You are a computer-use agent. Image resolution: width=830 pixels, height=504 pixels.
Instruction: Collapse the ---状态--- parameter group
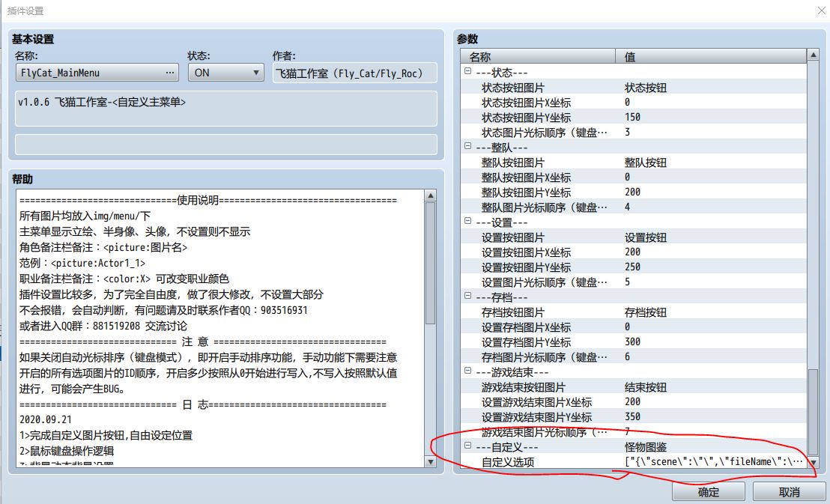tap(468, 71)
